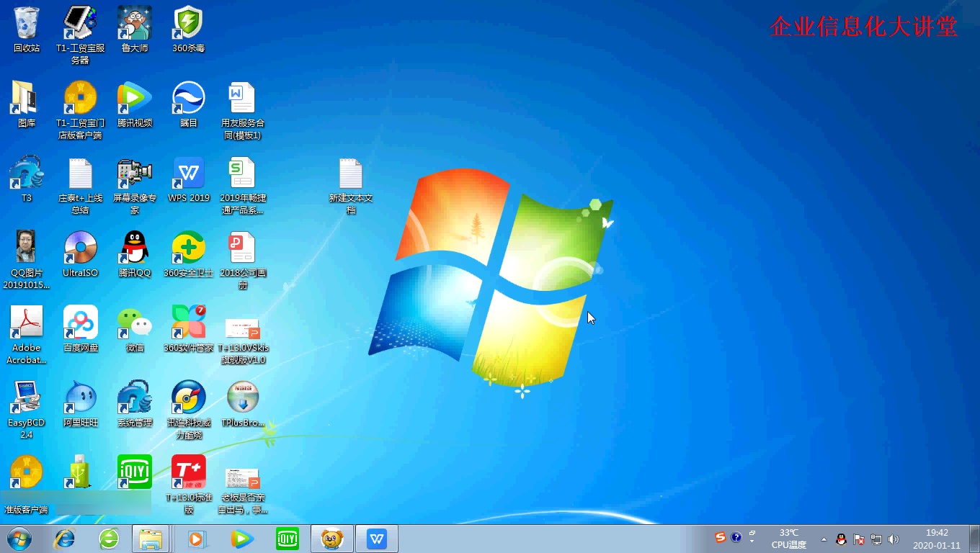Viewport: 980px width, 553px height.
Task: Open 360 browser from the taskbar
Action: 109,539
